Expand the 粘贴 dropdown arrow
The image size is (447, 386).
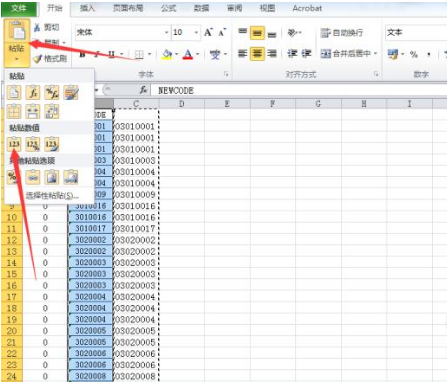[17, 60]
